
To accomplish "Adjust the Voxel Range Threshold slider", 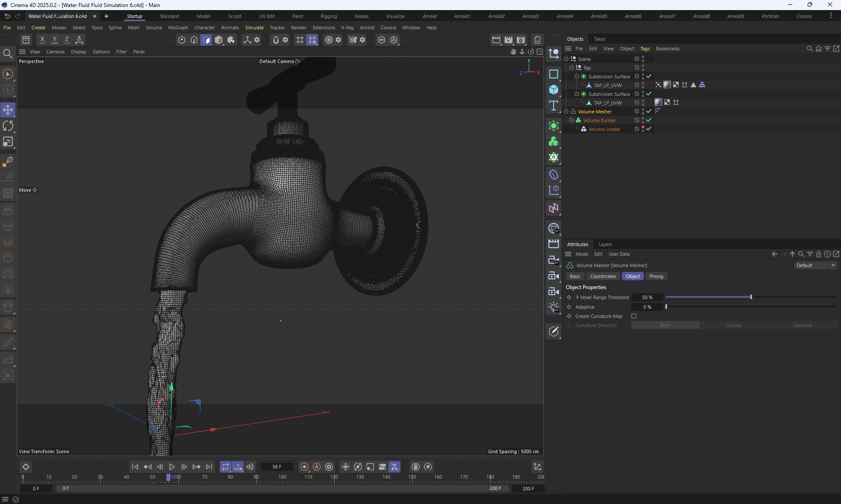I will point(751,297).
